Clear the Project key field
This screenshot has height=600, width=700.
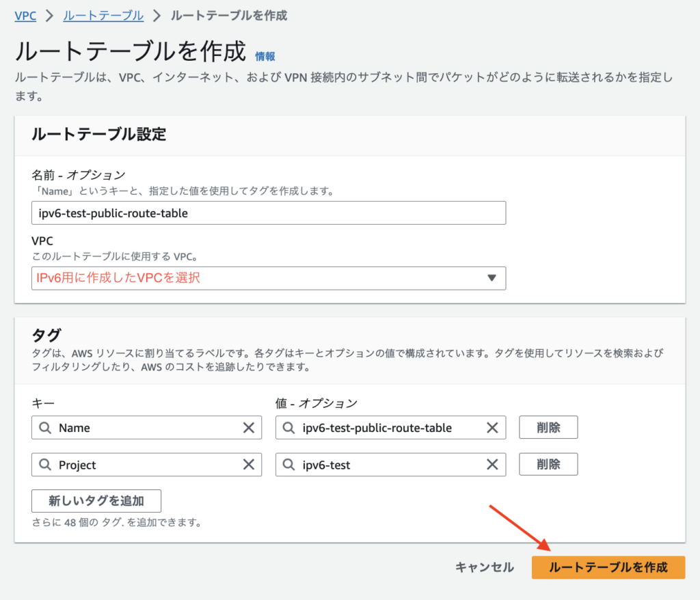[x=249, y=465]
